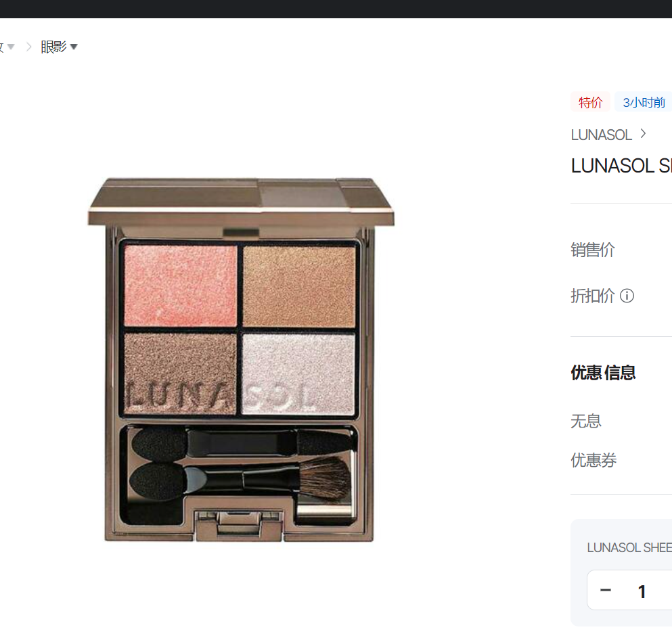Pick the gold-bronze eyeshadow shade in the palette

[299, 286]
